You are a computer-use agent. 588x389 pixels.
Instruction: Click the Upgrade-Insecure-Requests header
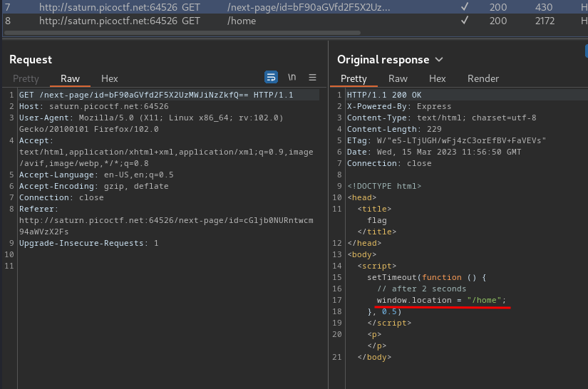[x=89, y=243]
